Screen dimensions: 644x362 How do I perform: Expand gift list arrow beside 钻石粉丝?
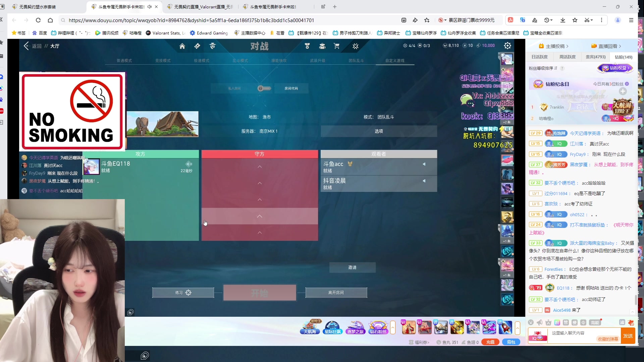(x=393, y=327)
